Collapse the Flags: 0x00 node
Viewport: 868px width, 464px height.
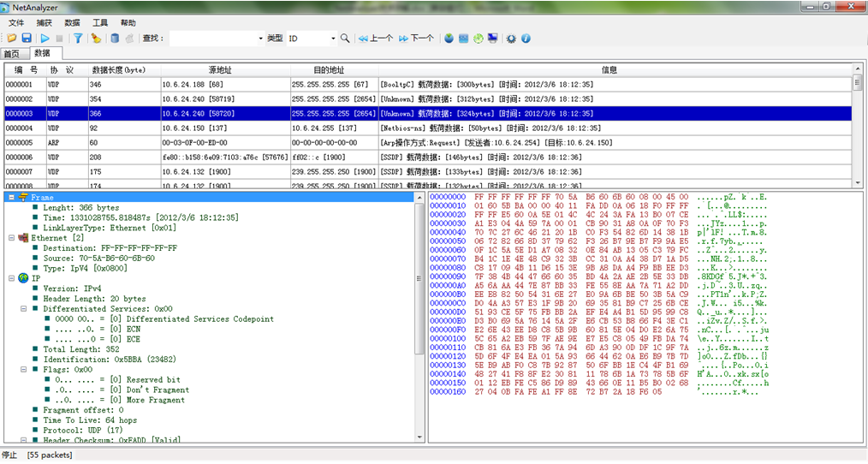tap(23, 369)
